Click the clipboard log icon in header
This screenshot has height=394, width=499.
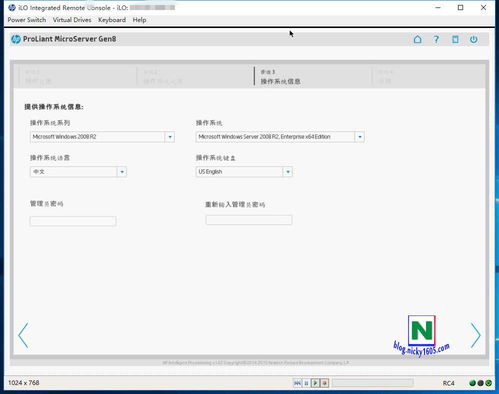pyautogui.click(x=455, y=40)
